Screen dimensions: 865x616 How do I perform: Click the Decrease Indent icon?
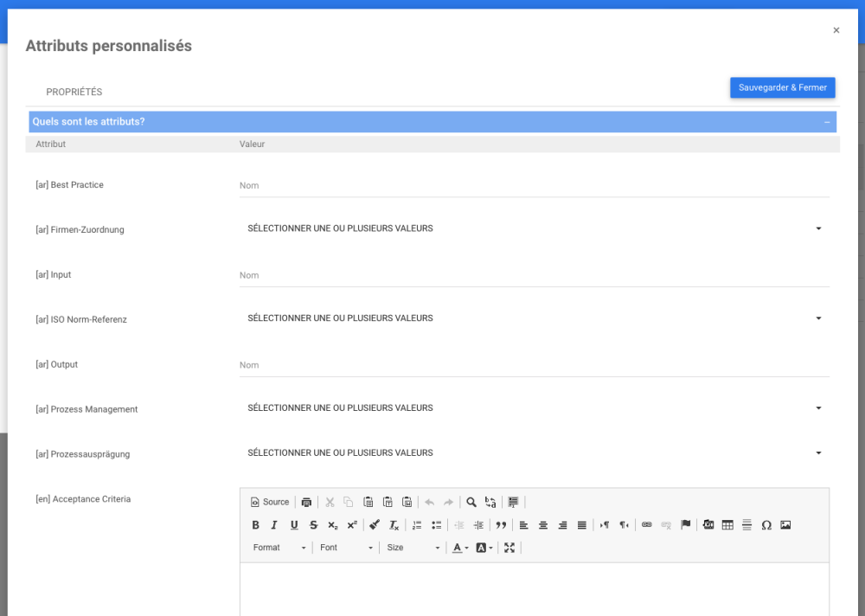tap(459, 525)
